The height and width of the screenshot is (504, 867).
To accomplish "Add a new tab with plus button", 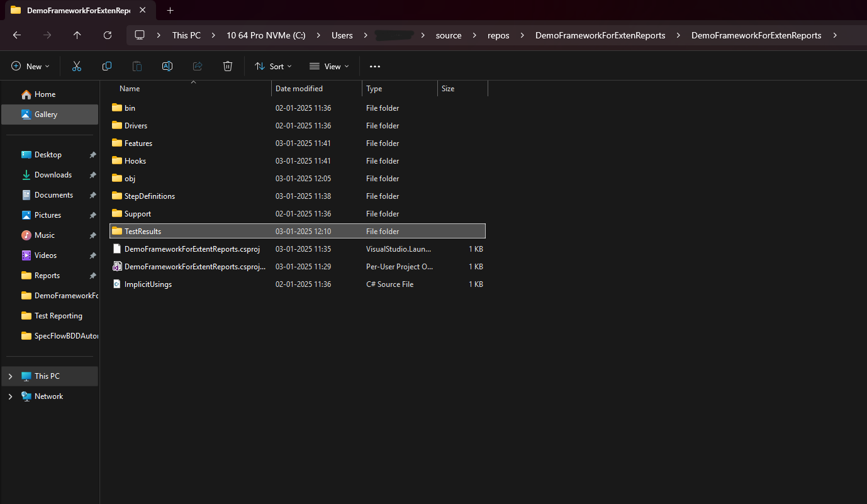I will point(170,10).
